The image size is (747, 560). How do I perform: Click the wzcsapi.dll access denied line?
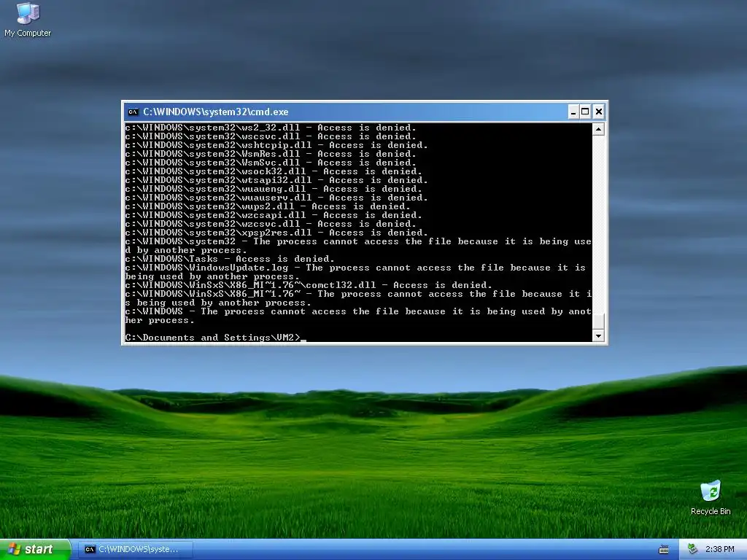click(274, 215)
